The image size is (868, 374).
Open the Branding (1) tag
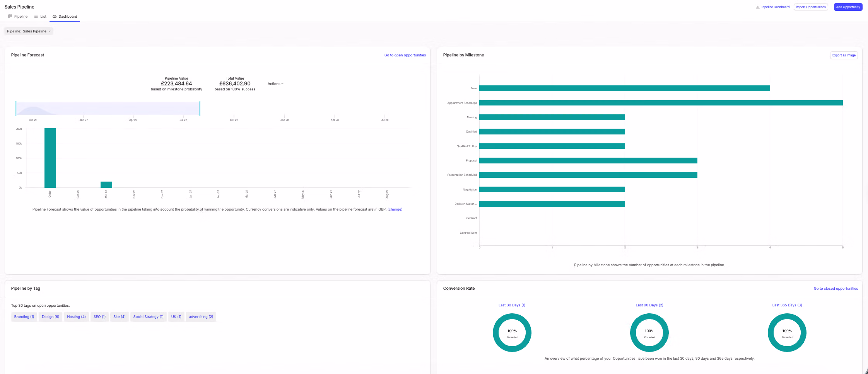click(x=24, y=317)
